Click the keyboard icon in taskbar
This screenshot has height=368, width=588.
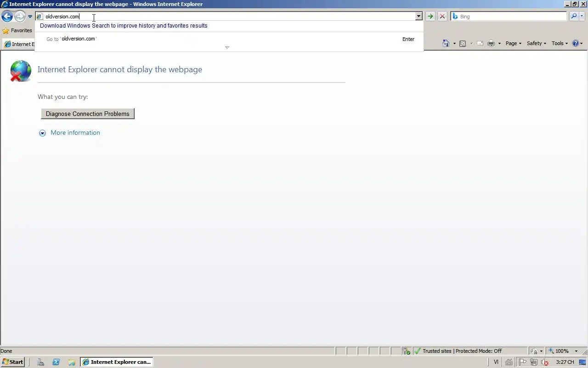(509, 362)
